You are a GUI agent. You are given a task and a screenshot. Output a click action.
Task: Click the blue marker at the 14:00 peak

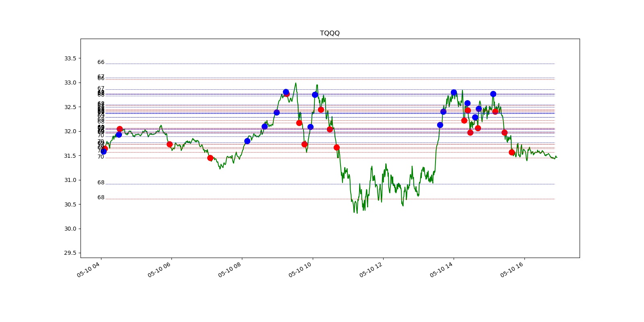454,92
